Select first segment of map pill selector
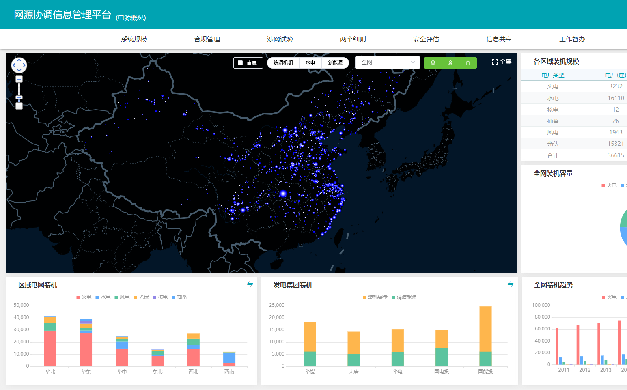Screen dimensions: 627x390 pos(283,63)
